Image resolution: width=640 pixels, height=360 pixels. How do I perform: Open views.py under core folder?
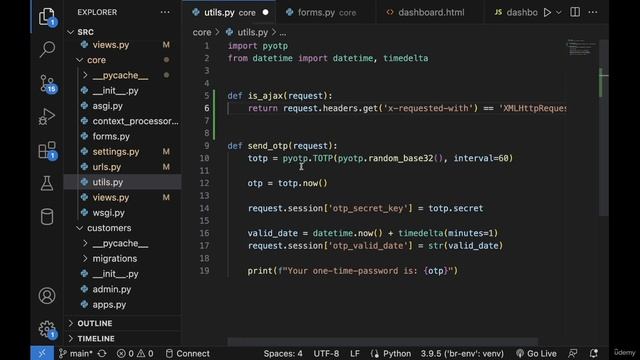(110, 198)
